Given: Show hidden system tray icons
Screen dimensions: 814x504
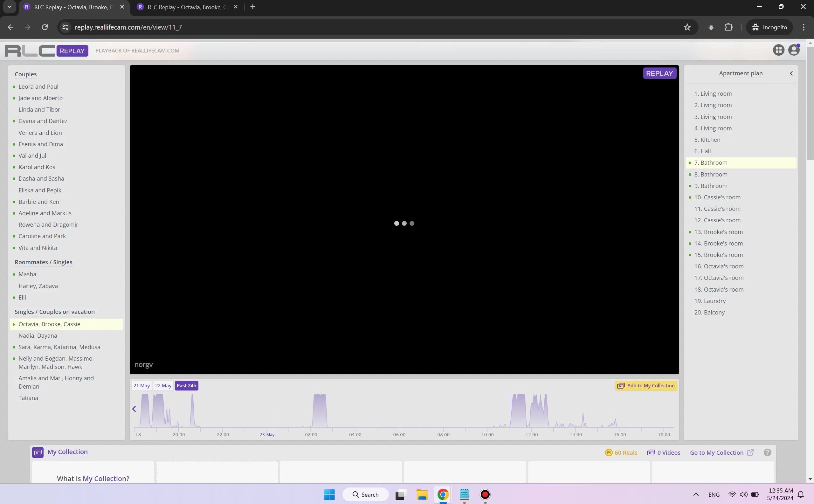Looking at the screenshot, I should 696,494.
